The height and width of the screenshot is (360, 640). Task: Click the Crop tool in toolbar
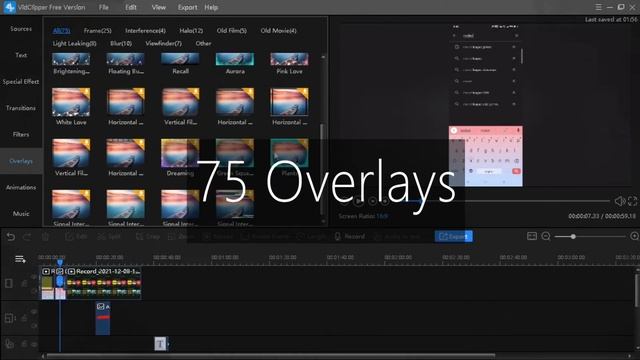tap(148, 236)
